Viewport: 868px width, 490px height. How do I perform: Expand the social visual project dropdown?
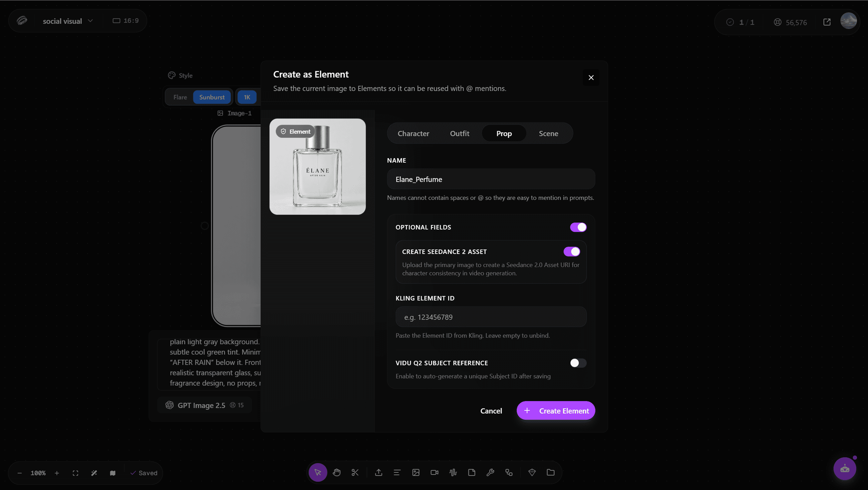tap(68, 21)
